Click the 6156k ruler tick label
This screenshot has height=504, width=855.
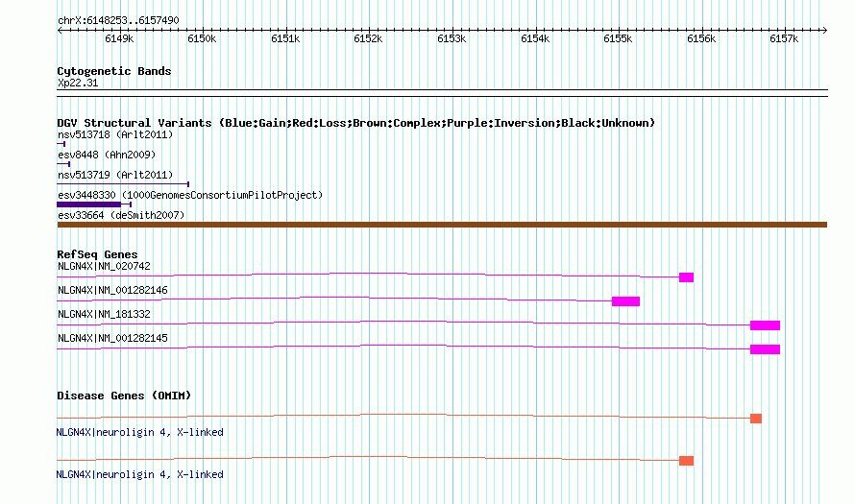click(x=702, y=38)
